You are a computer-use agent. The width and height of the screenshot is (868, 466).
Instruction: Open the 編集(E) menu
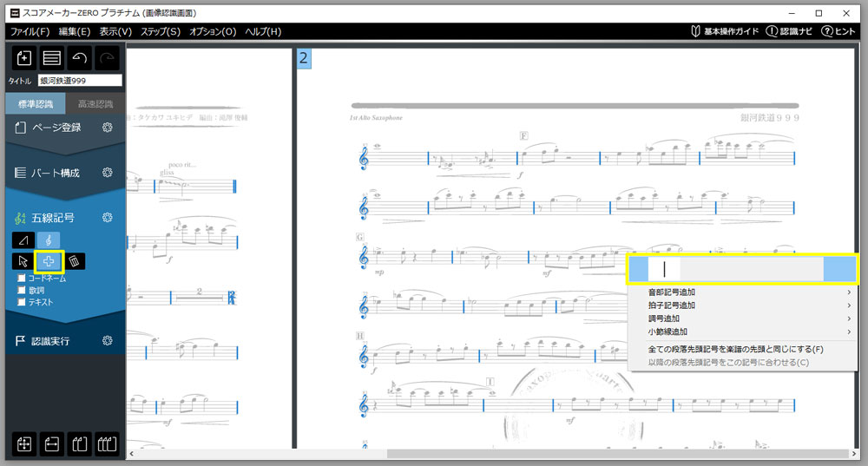[75, 31]
